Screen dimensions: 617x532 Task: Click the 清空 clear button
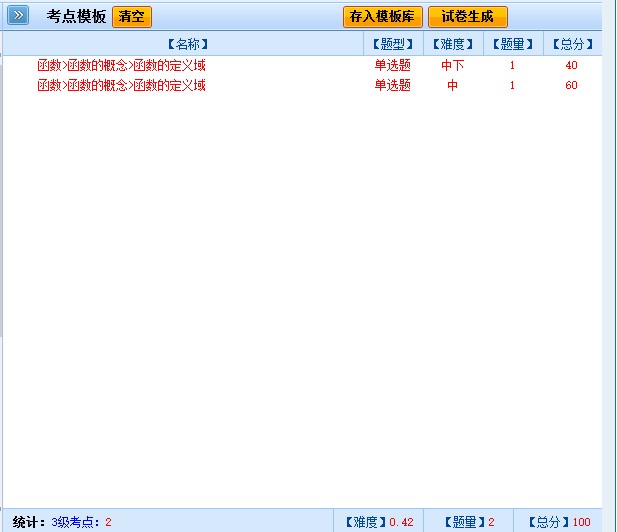point(132,17)
